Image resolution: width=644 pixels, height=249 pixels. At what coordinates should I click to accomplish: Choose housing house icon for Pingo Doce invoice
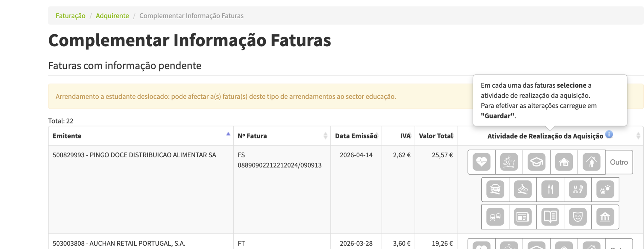point(564,162)
